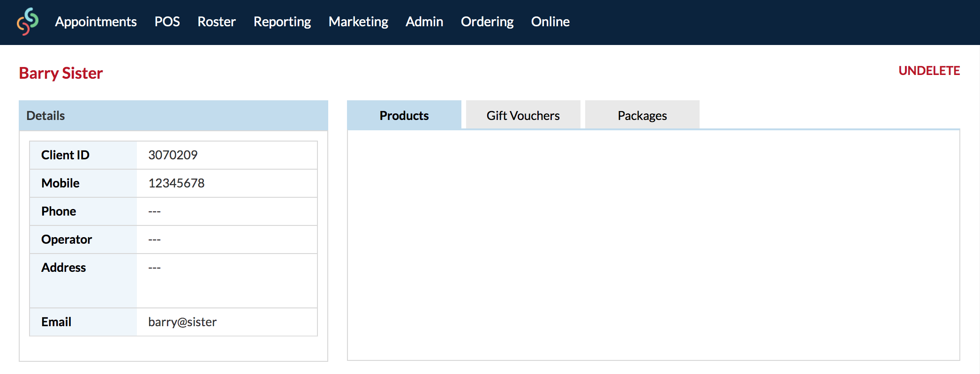
Task: Switch to the Gift Vouchers tab
Action: pyautogui.click(x=523, y=115)
